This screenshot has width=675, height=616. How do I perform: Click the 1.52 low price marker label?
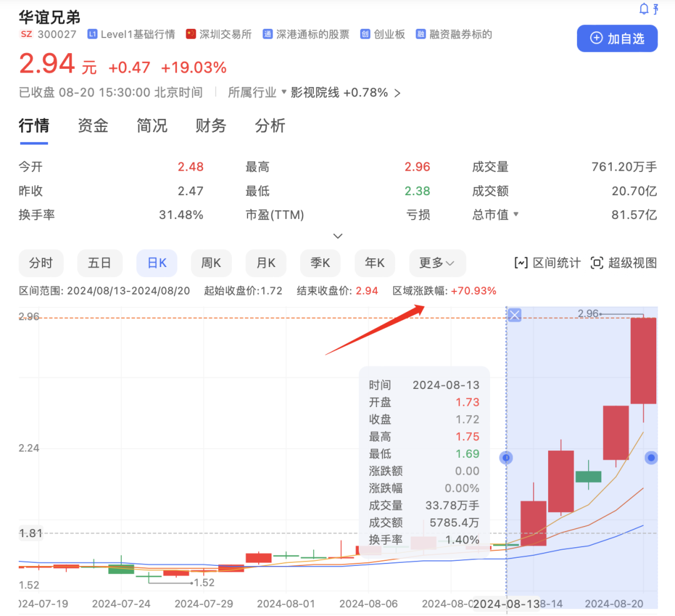click(204, 583)
